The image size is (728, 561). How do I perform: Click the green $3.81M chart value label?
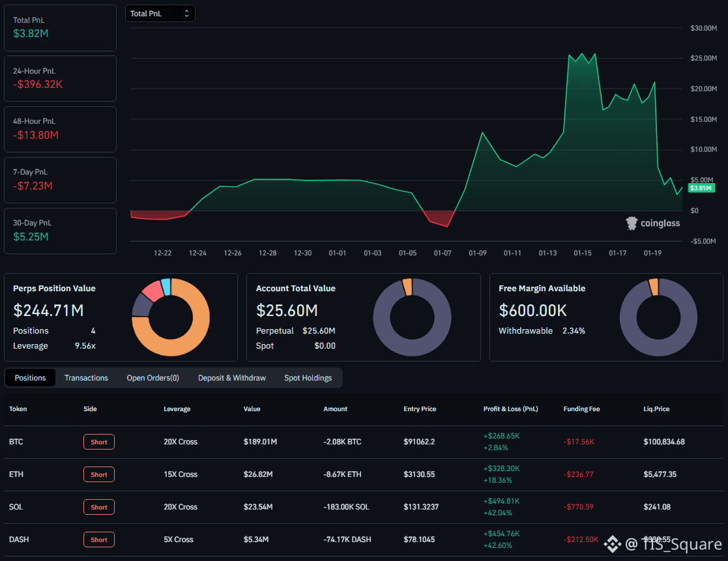pyautogui.click(x=702, y=188)
